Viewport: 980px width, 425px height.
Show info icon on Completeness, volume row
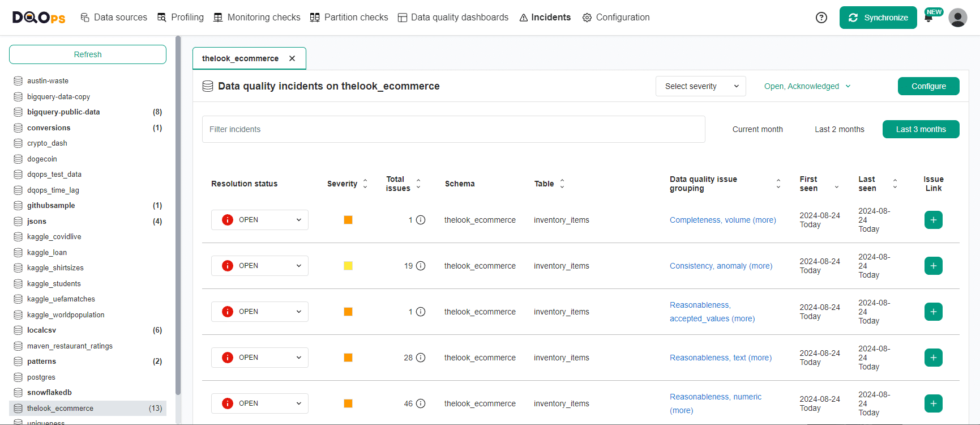point(421,220)
